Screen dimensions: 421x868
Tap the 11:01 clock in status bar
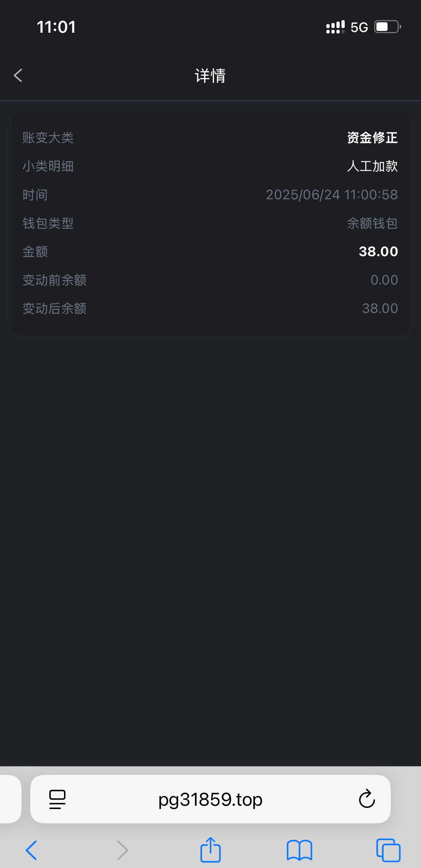pyautogui.click(x=56, y=27)
